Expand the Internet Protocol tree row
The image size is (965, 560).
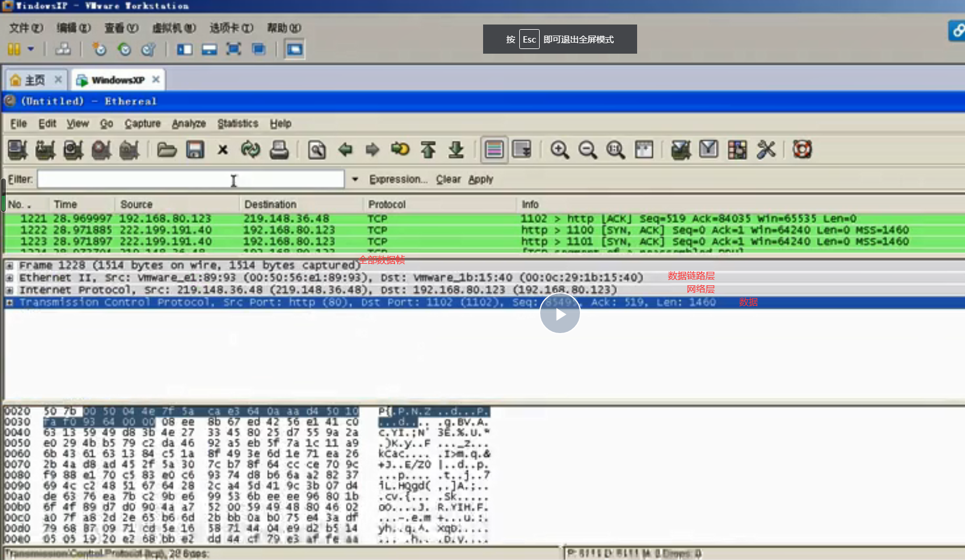tap(9, 290)
